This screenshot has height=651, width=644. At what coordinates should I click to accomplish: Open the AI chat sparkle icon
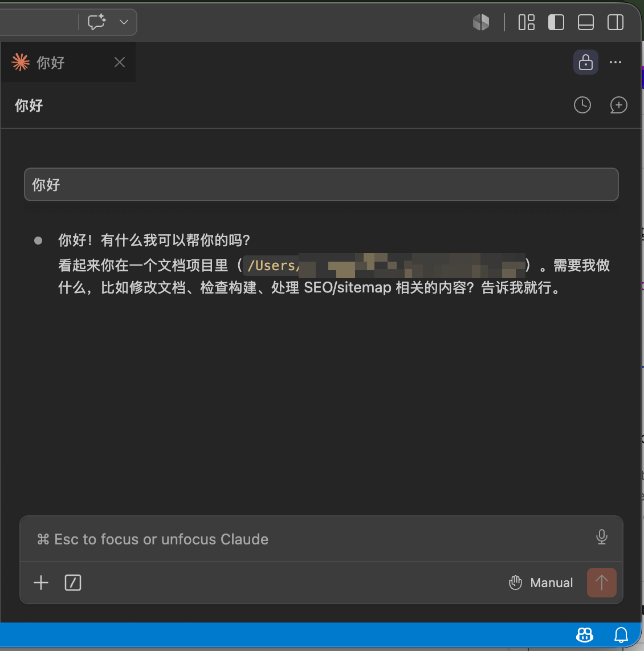(x=97, y=22)
